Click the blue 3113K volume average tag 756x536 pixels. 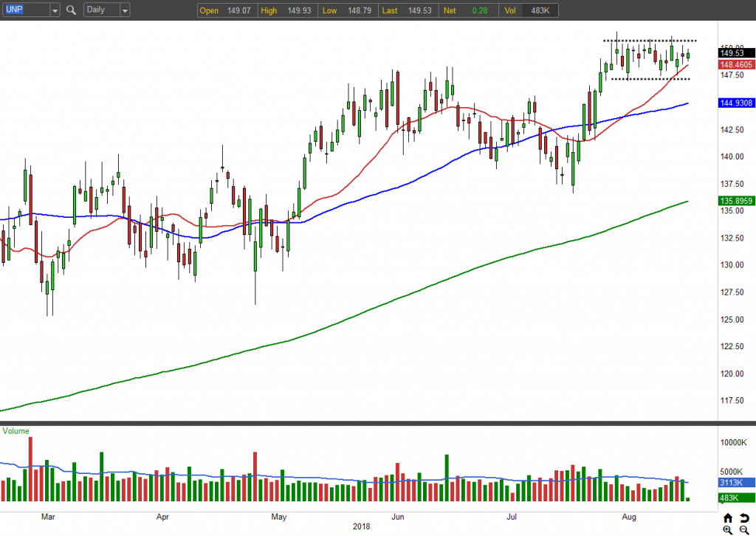pos(736,483)
